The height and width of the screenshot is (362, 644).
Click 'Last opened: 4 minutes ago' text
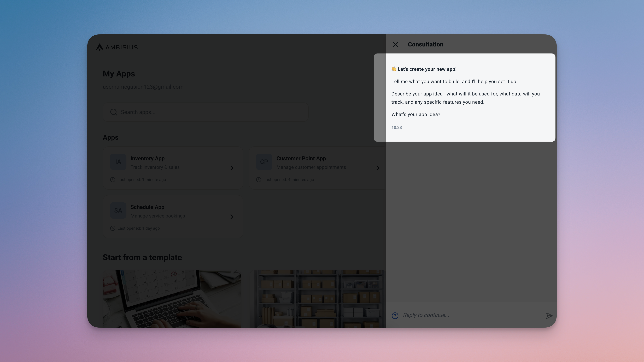point(289,180)
